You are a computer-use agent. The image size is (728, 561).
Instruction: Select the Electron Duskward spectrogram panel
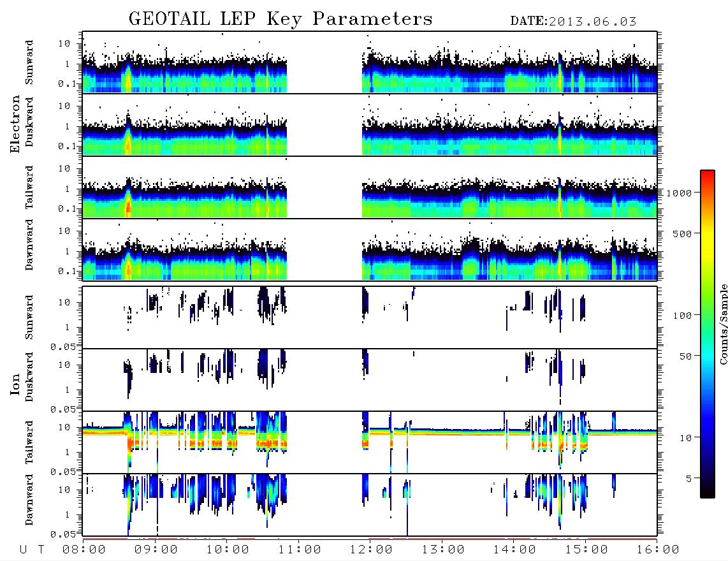pos(370,124)
